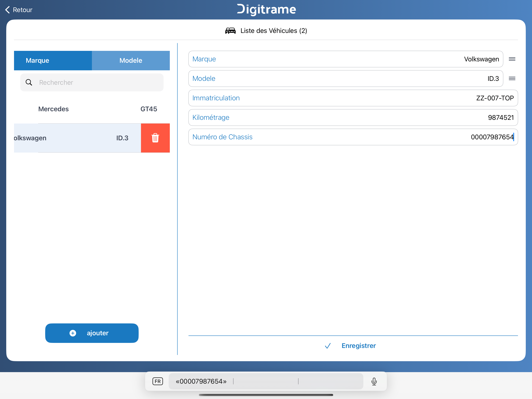Click the GT45 model text
Image resolution: width=532 pixels, height=399 pixels.
(149, 109)
